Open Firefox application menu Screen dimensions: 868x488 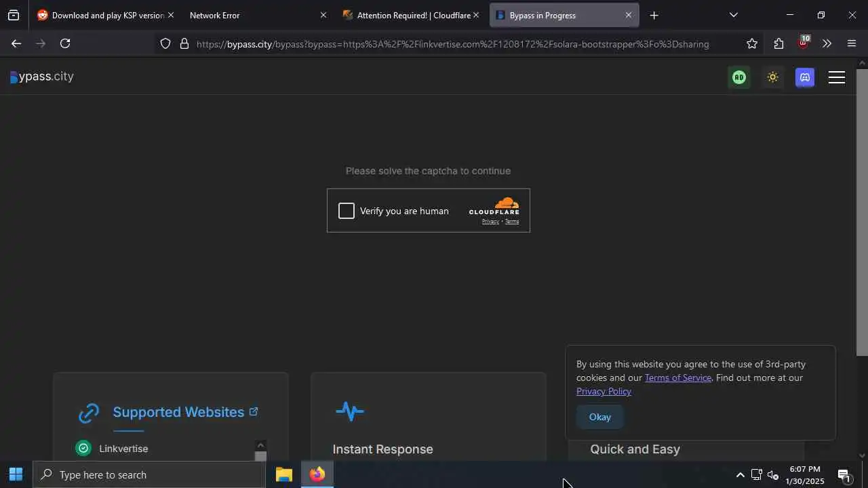coord(852,44)
